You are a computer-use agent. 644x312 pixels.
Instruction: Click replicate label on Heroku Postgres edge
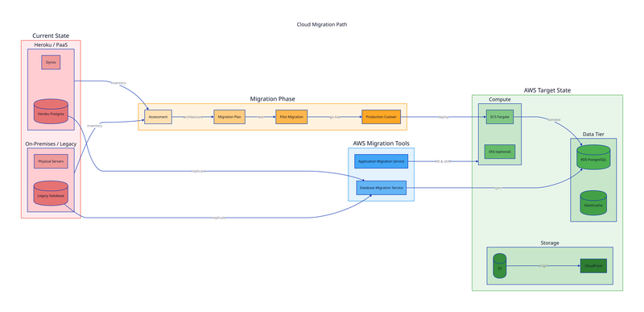click(198, 171)
